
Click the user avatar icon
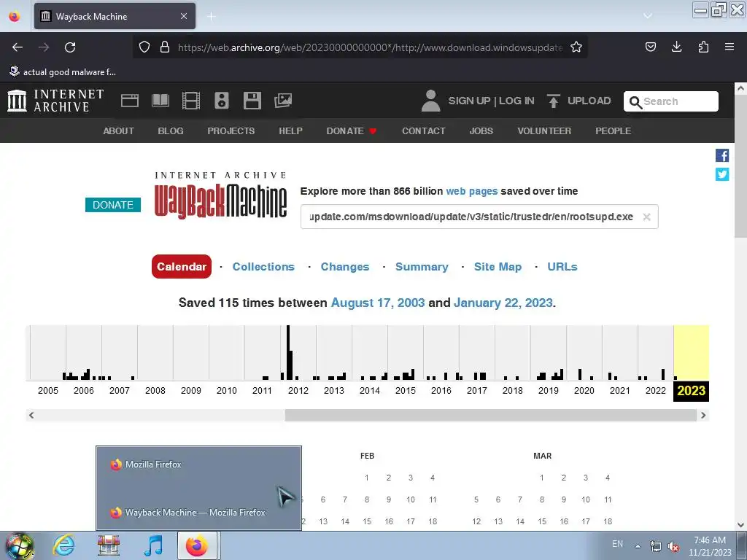click(x=430, y=101)
